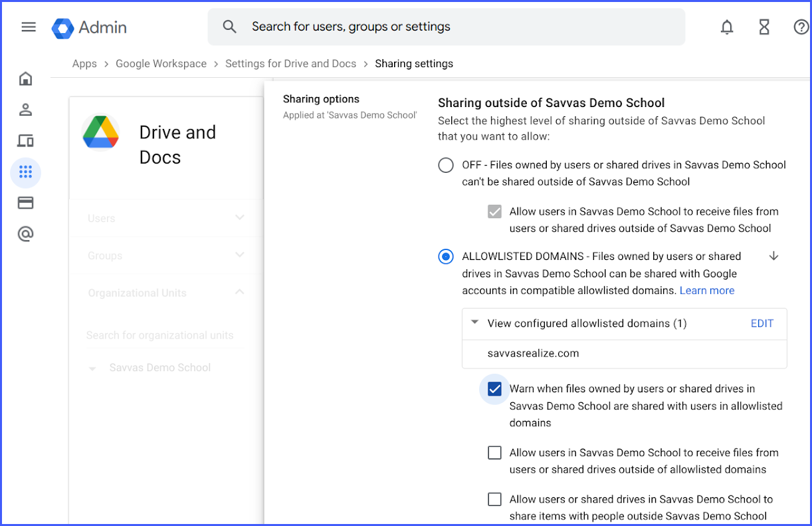Open the Users person icon in sidebar
812x526 pixels.
[25, 110]
